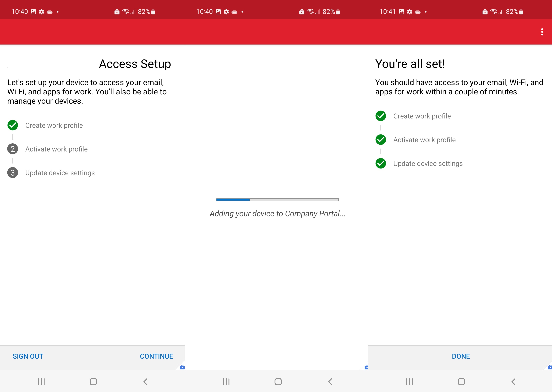This screenshot has height=392, width=552.
Task: Click the cloud sync icon in the status bar
Action: (x=50, y=11)
